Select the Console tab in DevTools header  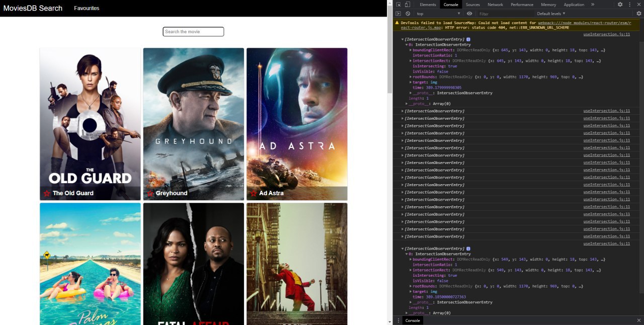[x=451, y=5]
